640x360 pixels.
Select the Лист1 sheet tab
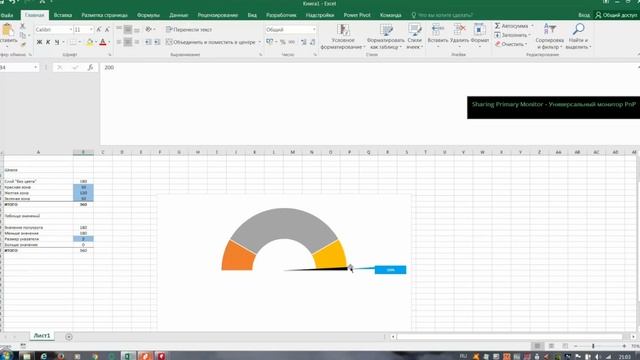coord(42,336)
